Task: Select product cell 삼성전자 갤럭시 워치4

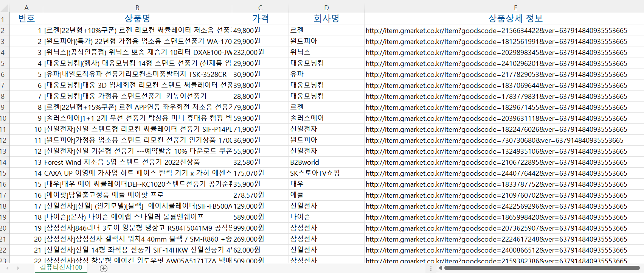Action: tap(137, 239)
